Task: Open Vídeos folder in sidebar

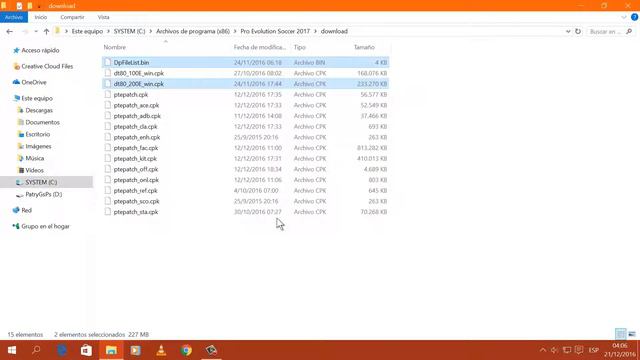Action: click(x=34, y=170)
